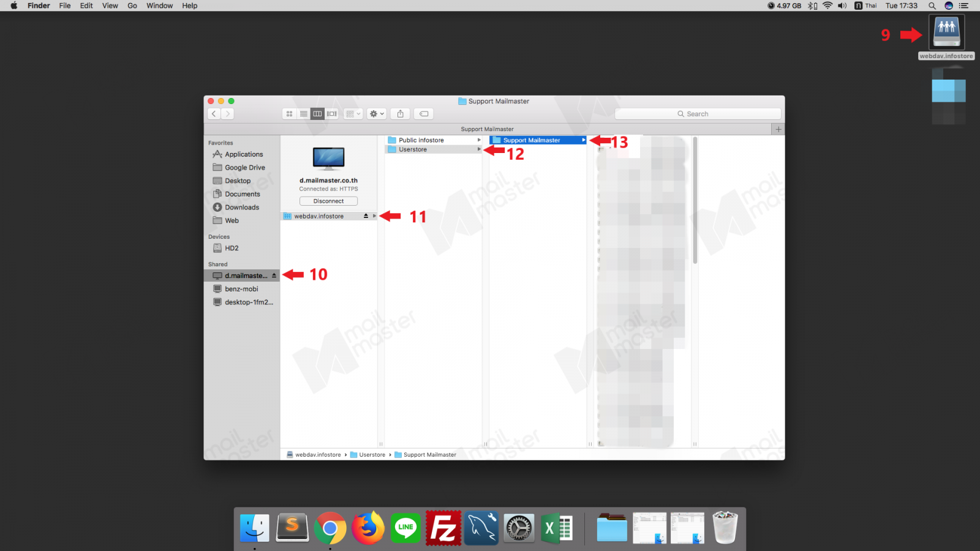Click the Disconnect button
The width and height of the screenshot is (980, 551).
coord(328,201)
